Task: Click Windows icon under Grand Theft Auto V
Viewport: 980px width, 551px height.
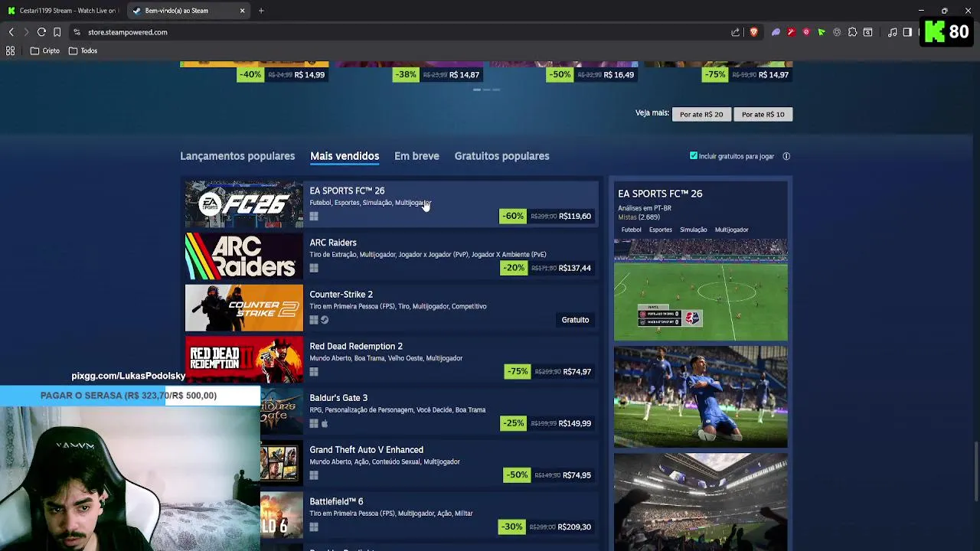Action: click(x=314, y=475)
